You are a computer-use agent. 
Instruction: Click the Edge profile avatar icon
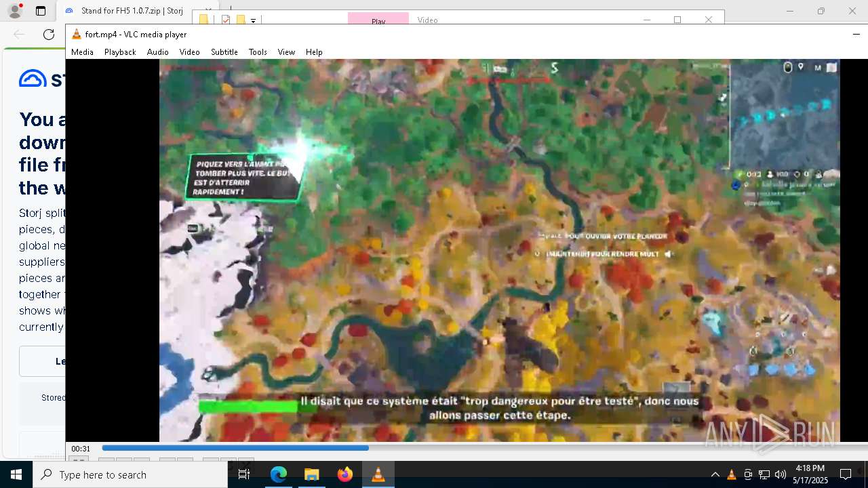14,11
